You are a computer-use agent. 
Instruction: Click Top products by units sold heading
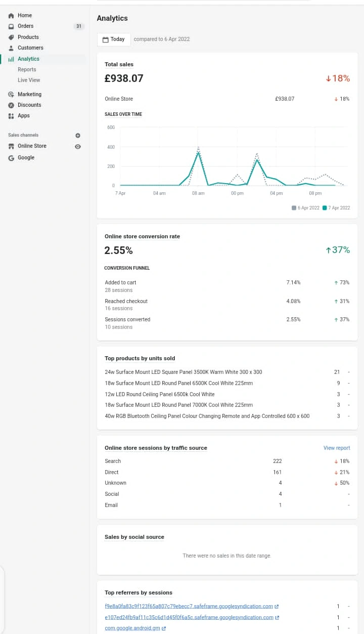140,359
